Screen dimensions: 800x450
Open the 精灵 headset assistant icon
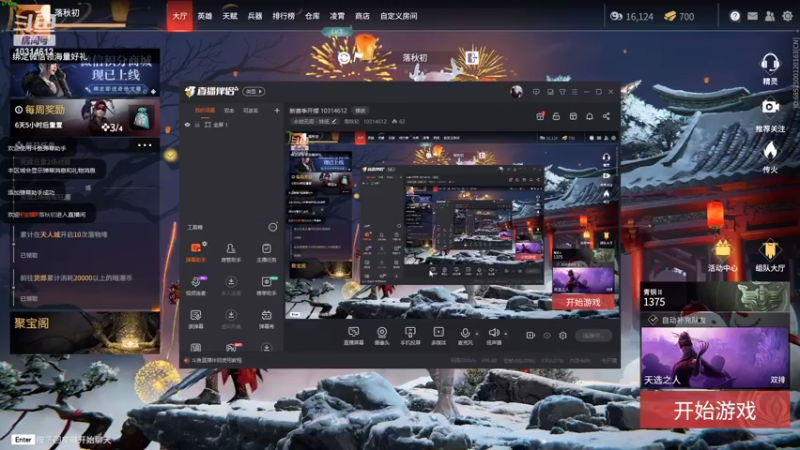(x=770, y=69)
